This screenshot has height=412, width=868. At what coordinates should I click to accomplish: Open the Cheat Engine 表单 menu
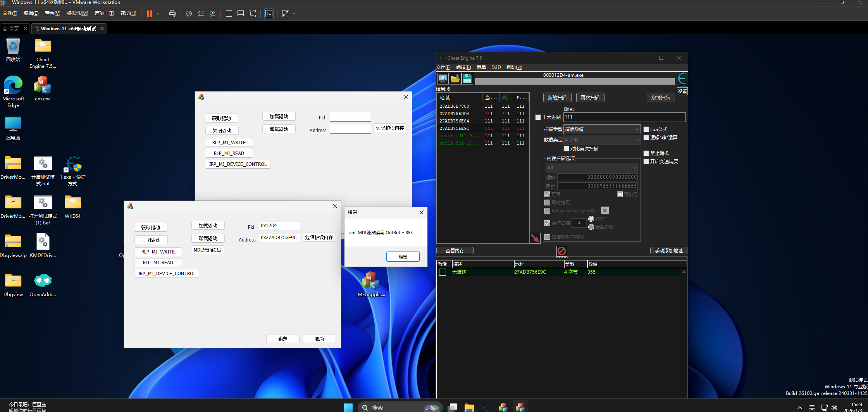(481, 67)
